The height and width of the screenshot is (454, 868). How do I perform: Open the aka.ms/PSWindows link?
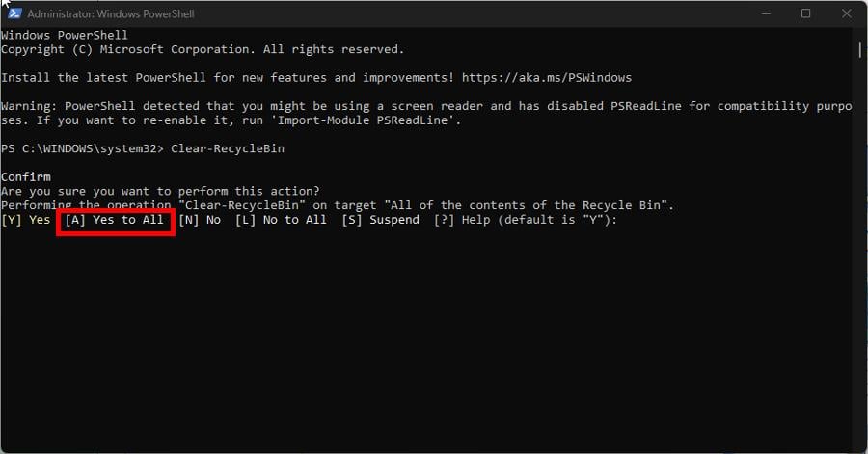click(547, 77)
